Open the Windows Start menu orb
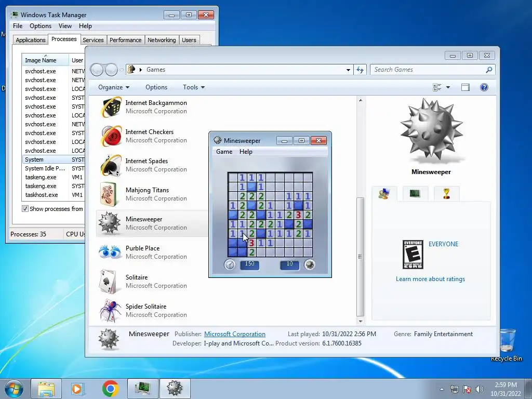This screenshot has width=532, height=399. coord(14,389)
